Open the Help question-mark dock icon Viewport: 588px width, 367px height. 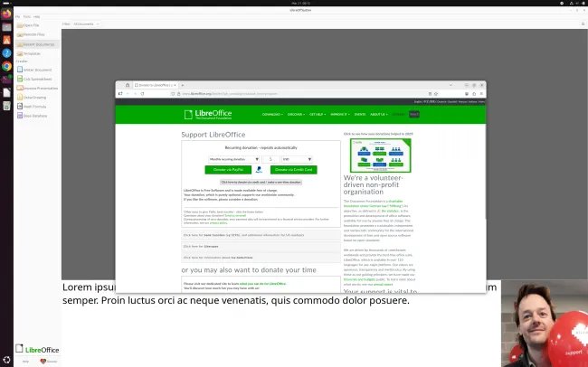(x=6, y=52)
